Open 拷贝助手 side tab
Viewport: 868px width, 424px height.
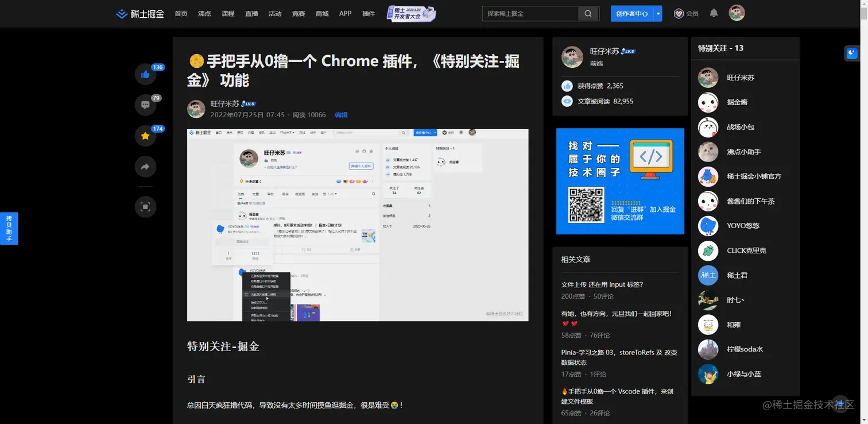(x=9, y=229)
